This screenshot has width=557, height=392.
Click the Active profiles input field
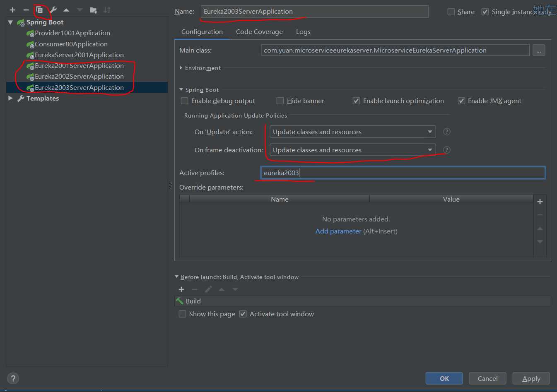click(403, 173)
